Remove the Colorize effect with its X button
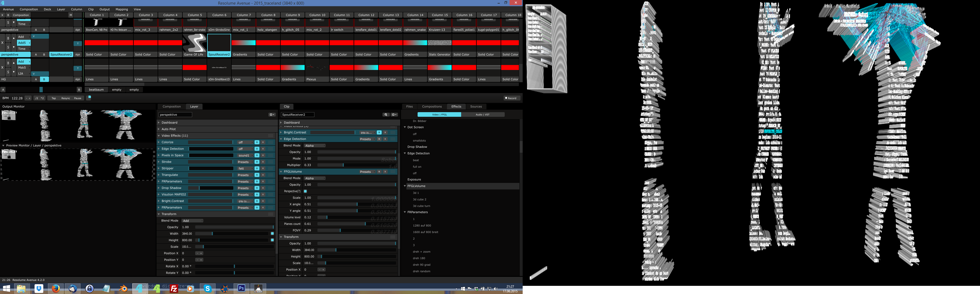The image size is (980, 294). click(263, 142)
